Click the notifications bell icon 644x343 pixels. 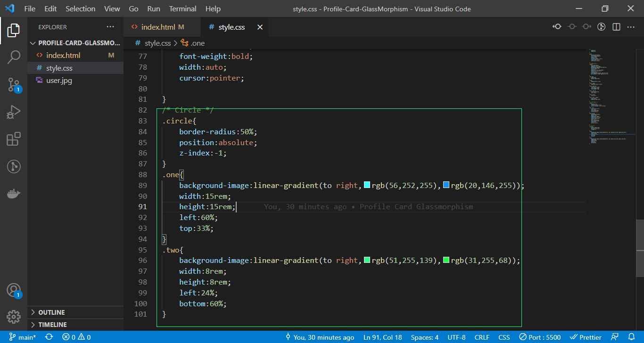pos(632,337)
